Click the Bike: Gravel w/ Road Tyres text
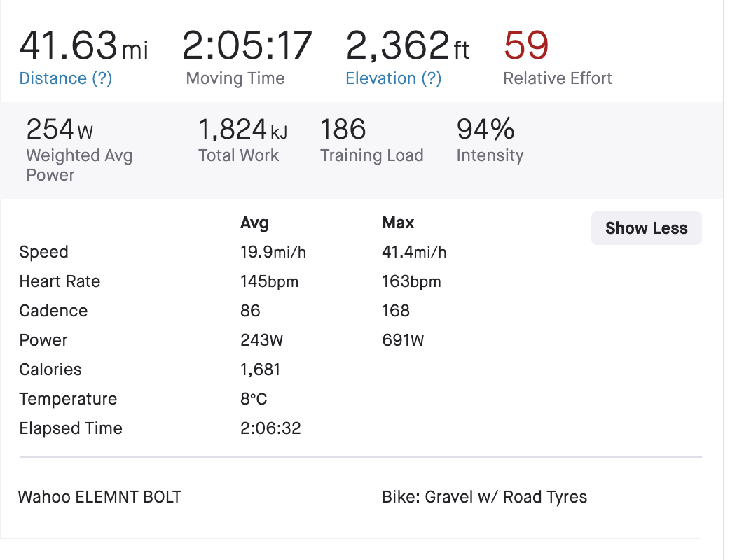Screen dimensions: 744x560 [x=484, y=498]
